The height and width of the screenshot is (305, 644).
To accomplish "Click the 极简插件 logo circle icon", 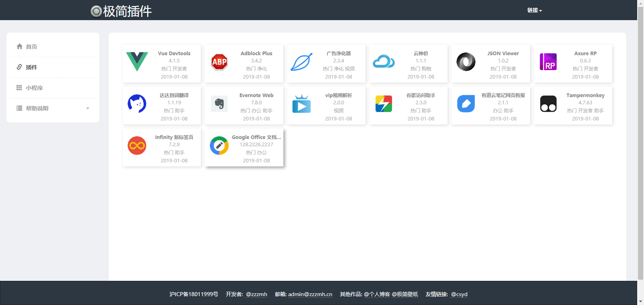I will click(96, 11).
